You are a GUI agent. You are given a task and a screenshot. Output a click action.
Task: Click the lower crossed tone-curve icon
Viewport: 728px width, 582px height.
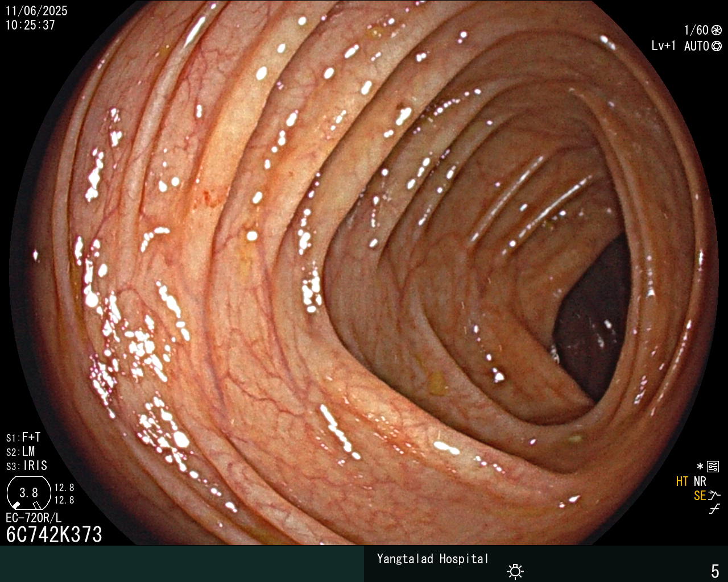click(714, 509)
